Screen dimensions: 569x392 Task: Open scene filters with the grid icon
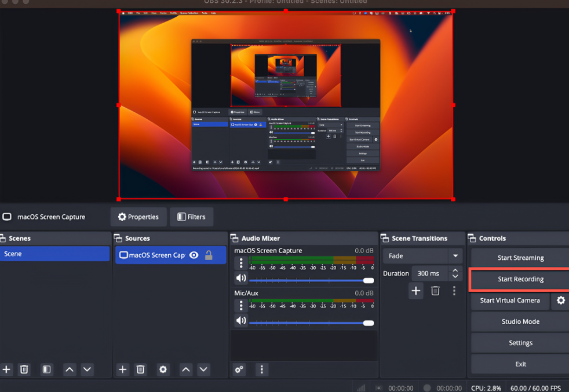pyautogui.click(x=46, y=369)
